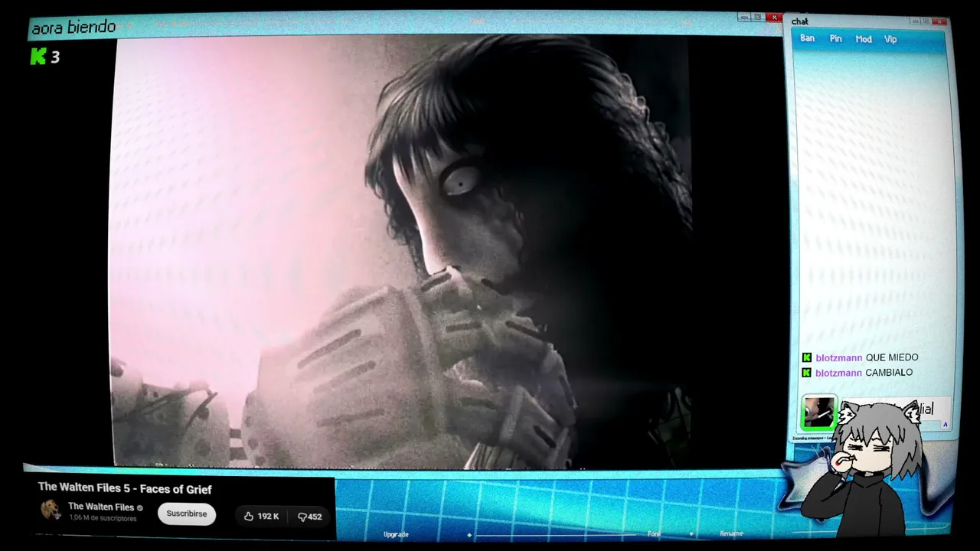
Task: Click the Upgrade label in bottom bar
Action: click(x=396, y=534)
